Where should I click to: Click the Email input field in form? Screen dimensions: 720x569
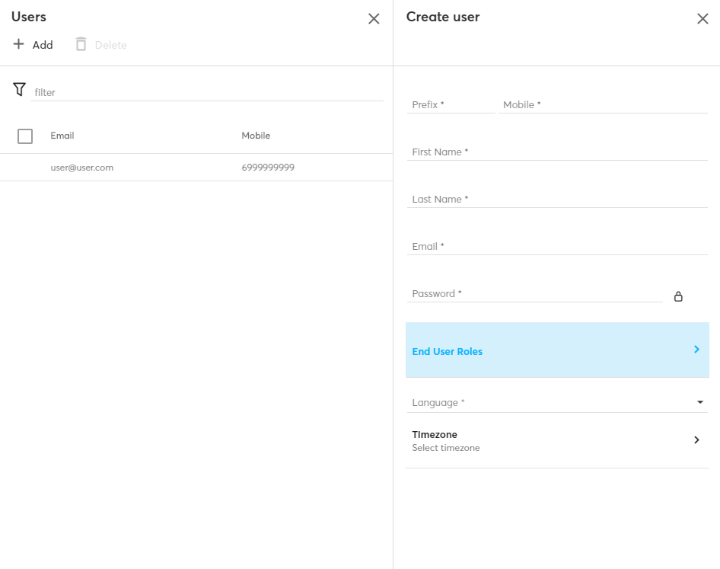(558, 246)
